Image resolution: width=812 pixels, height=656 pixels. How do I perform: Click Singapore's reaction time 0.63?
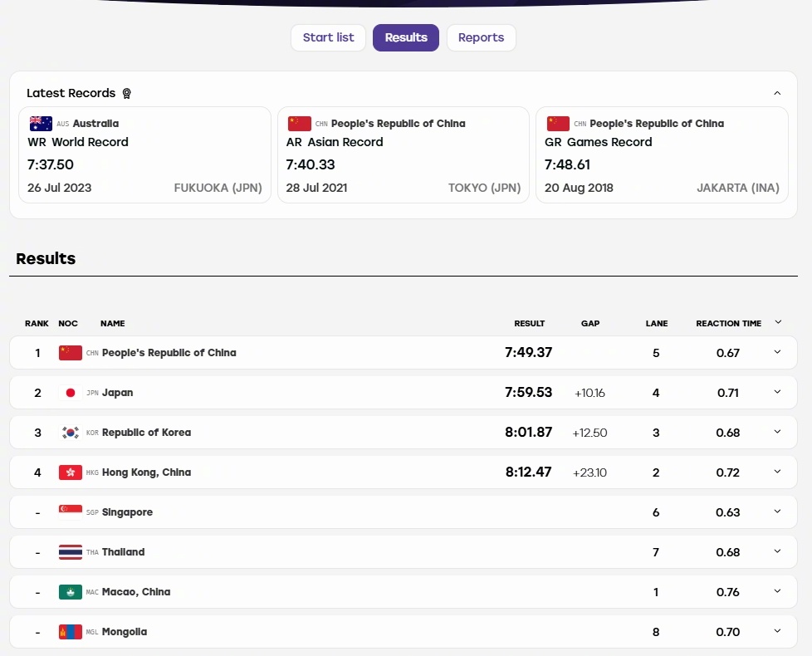727,512
